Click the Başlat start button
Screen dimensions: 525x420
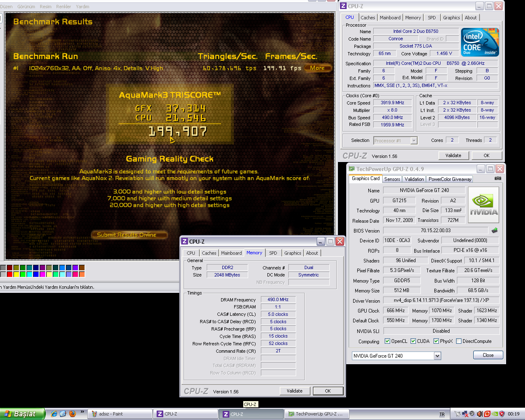tap(22, 414)
